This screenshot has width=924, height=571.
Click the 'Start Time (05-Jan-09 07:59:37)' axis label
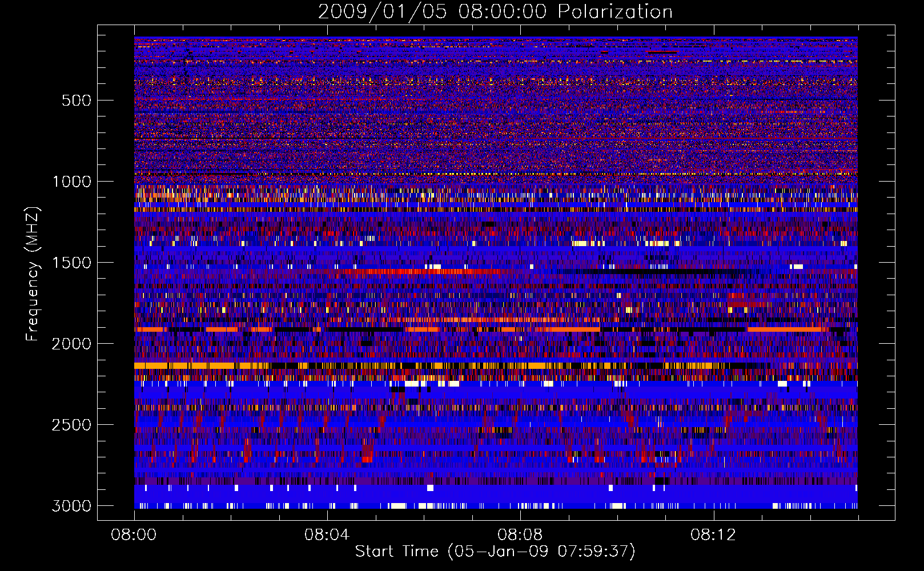[495, 552]
